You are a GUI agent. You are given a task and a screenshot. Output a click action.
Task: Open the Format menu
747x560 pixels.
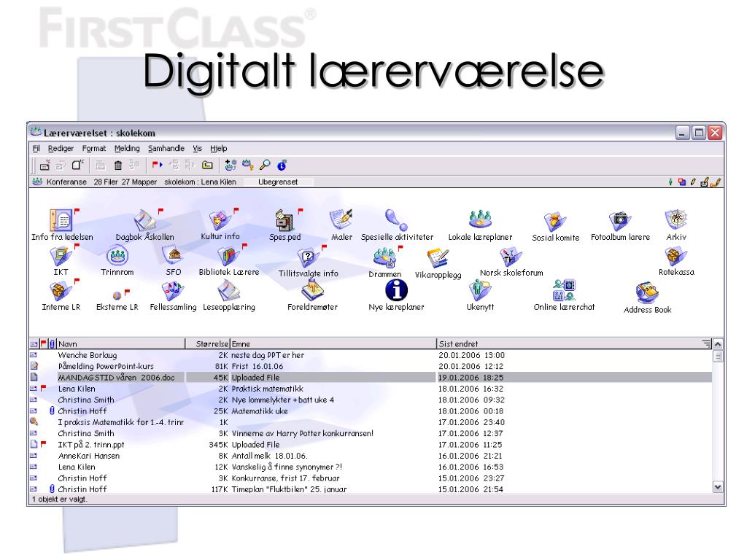pos(94,148)
